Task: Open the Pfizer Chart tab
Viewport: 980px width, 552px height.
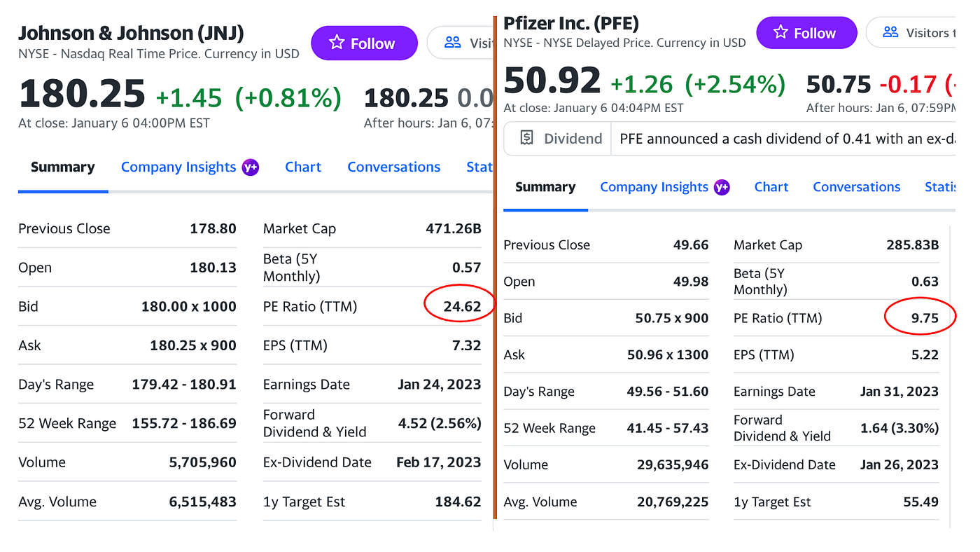Action: (x=771, y=187)
